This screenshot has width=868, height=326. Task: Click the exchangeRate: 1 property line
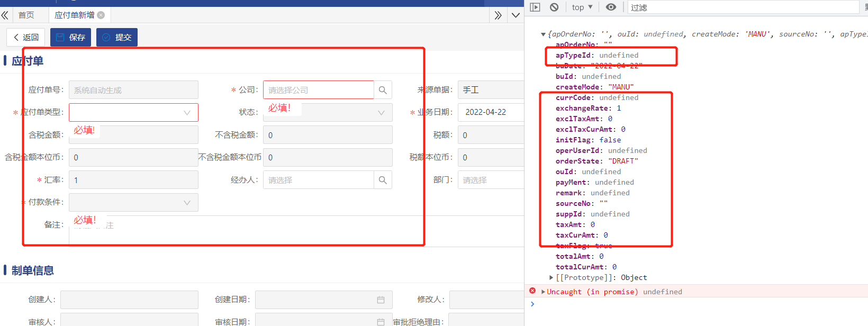[x=588, y=108]
